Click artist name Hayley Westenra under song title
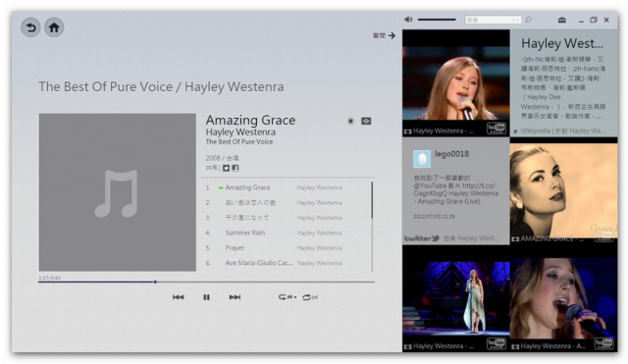628x364 pixels. (240, 132)
